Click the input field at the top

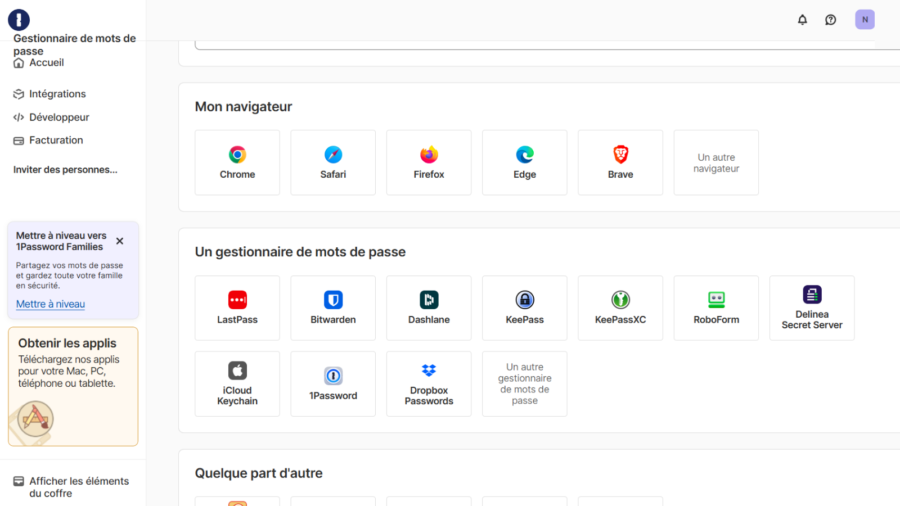click(547, 45)
